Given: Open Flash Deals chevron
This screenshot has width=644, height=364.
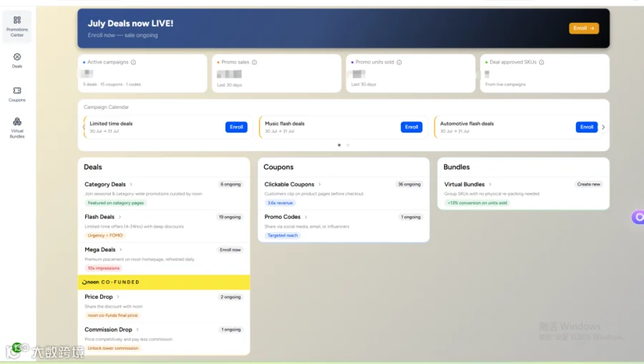Looking at the screenshot, I should coord(120,217).
